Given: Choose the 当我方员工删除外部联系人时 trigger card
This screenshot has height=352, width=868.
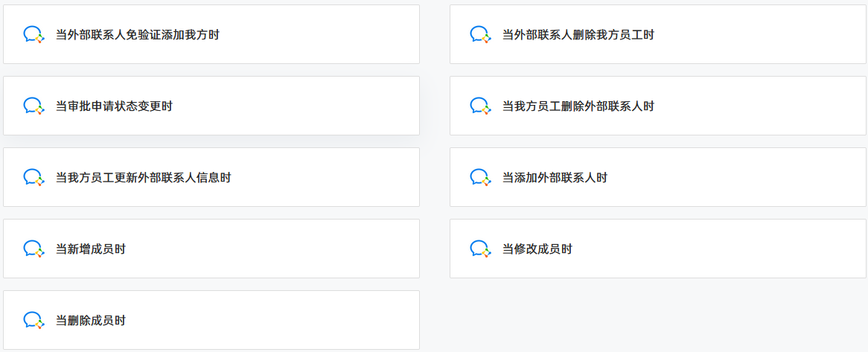Looking at the screenshot, I should [657, 106].
